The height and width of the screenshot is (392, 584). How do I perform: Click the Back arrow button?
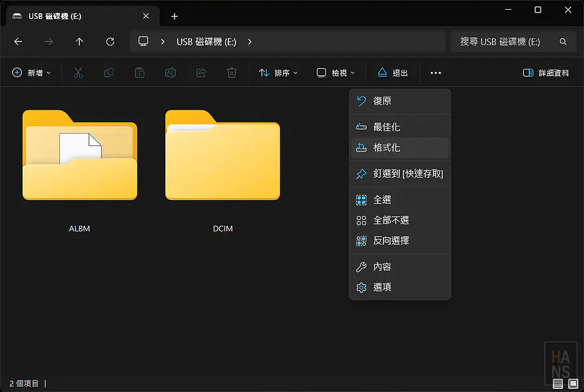click(18, 42)
